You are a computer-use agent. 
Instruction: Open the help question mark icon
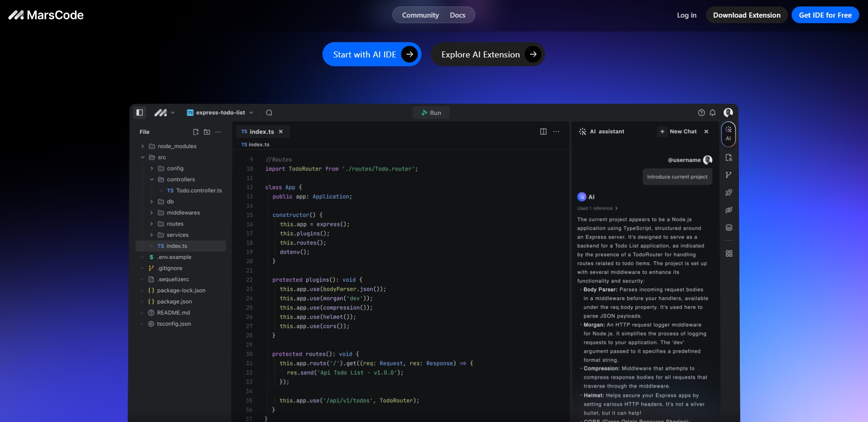coord(701,113)
